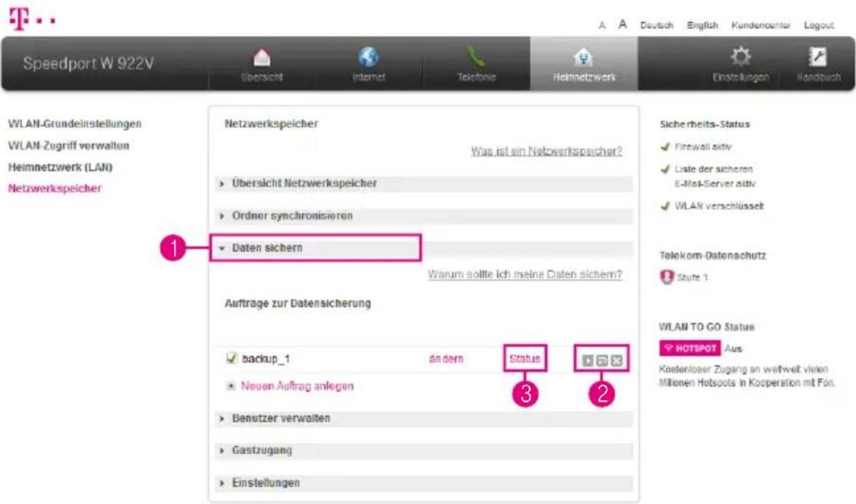Open 'Warum sollte ich meine Daten sichern?' link
Image resolution: width=856 pixels, height=504 pixels.
pos(524,274)
